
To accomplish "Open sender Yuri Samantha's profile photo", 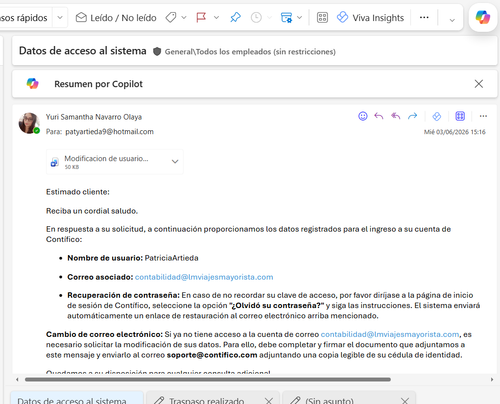I will pos(29,123).
